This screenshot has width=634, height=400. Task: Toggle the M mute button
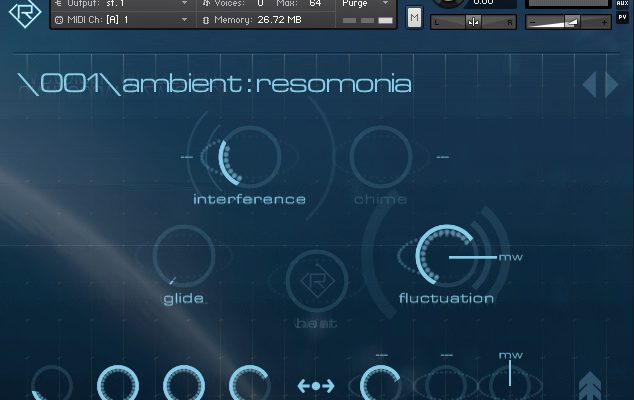[415, 17]
